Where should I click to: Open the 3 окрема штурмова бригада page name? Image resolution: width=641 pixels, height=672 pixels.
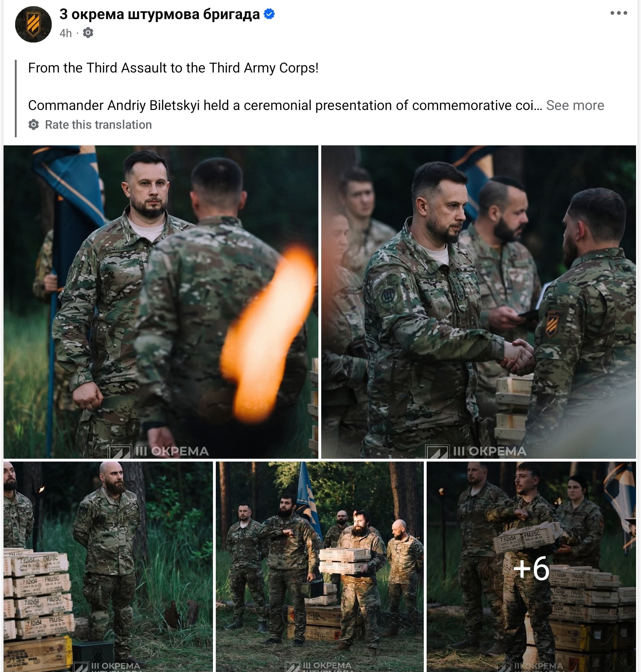(160, 14)
